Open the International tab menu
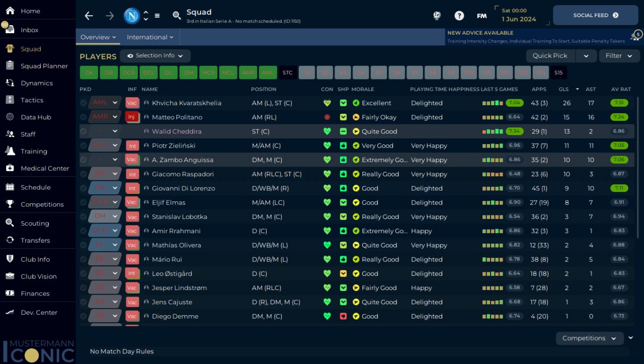The width and height of the screenshot is (644, 364). (150, 37)
